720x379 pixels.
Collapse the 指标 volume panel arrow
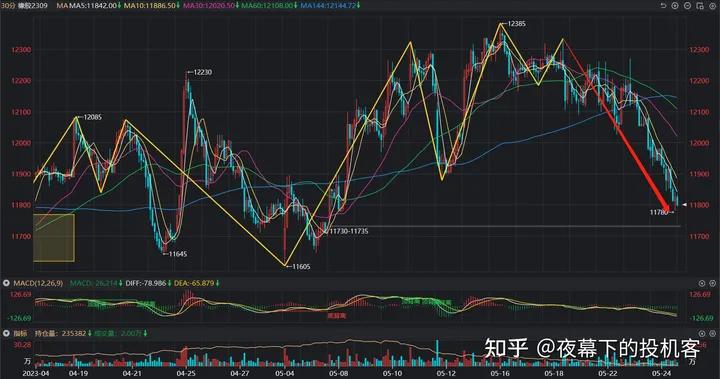pyautogui.click(x=6, y=333)
